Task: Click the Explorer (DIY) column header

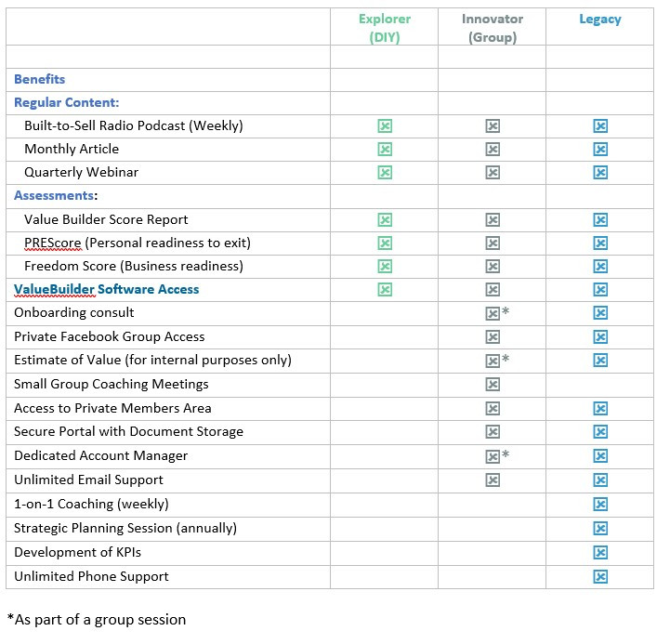Action: tap(385, 28)
